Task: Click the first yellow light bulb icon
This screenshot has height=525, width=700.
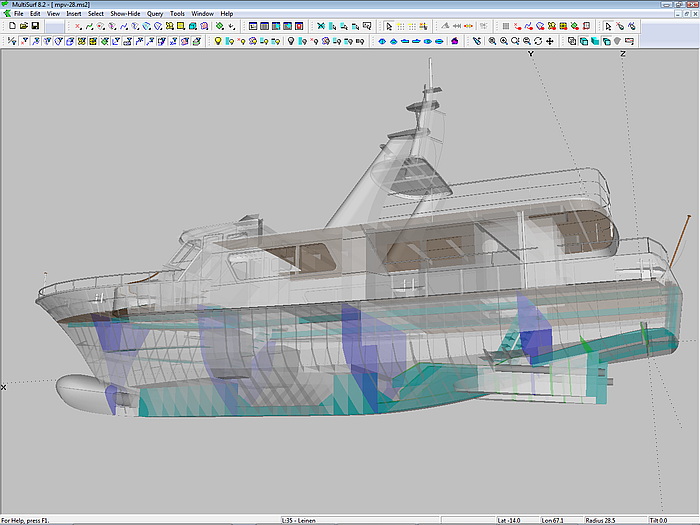Action: (218, 41)
